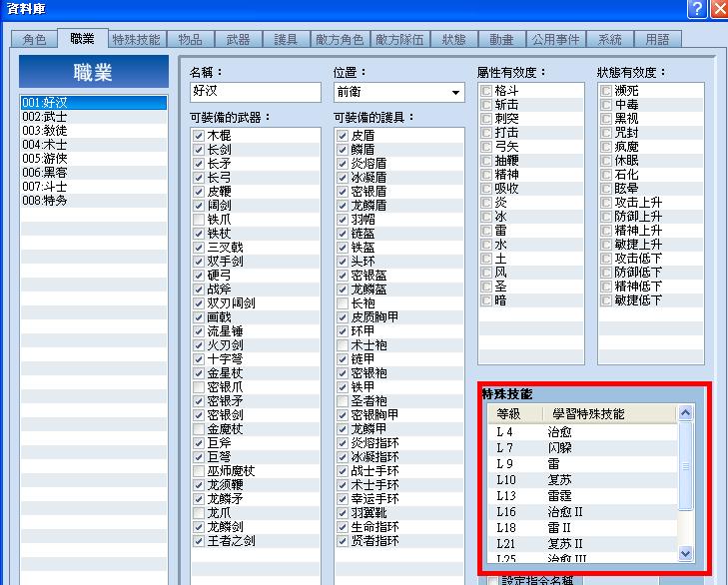Toggle the 濒死 state efficiency box

coord(606,91)
